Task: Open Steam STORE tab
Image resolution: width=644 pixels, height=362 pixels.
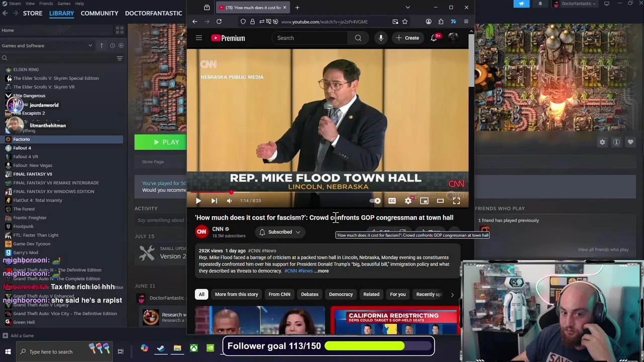Action: click(33, 13)
